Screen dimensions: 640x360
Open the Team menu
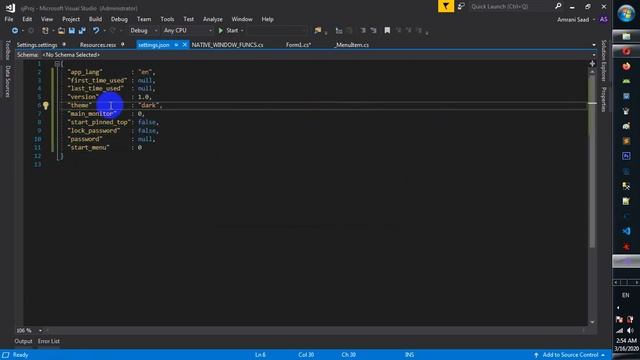point(144,19)
